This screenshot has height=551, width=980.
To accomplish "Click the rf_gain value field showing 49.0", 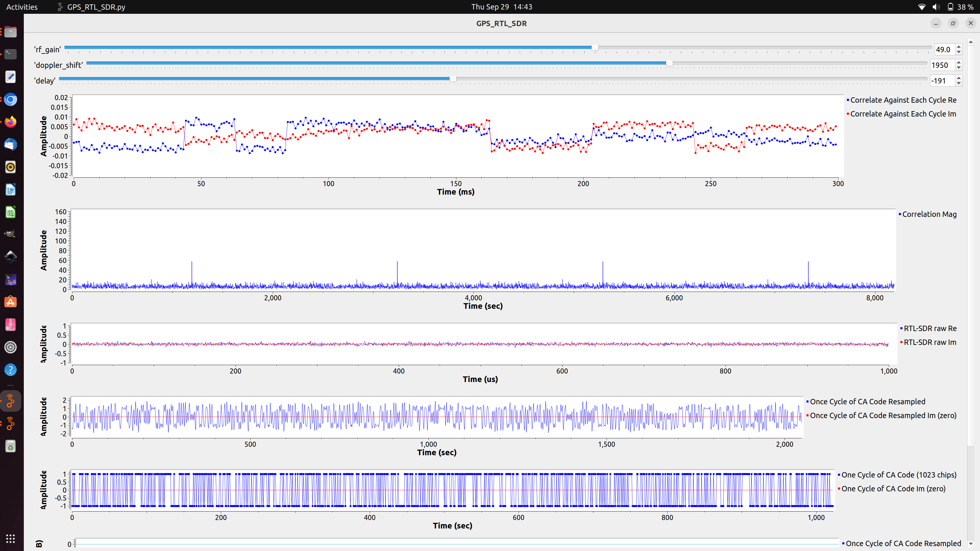I will (x=945, y=49).
